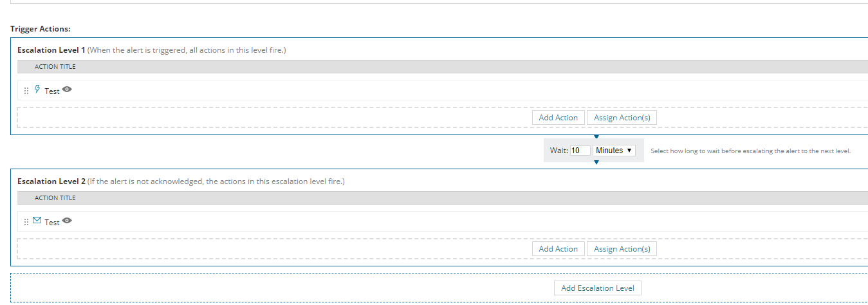Screen dimensions: 868x305
Task: Click the ACTION TITLE header in Escalation Level 1
Action: tap(55, 67)
